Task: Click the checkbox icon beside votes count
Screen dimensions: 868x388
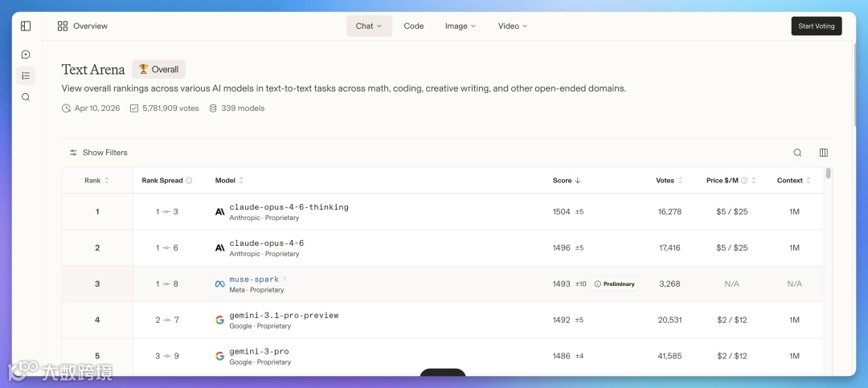Action: point(134,108)
